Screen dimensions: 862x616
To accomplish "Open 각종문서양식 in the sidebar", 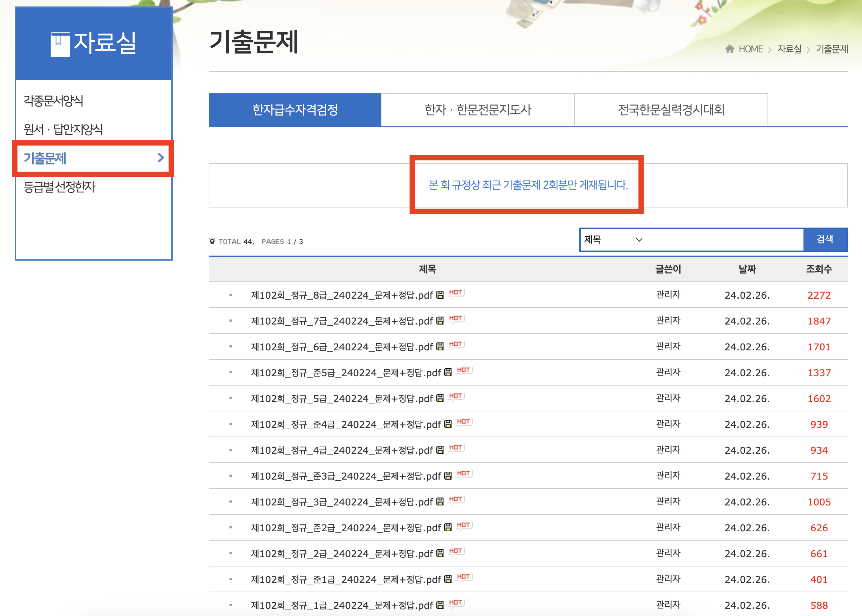I will 54,101.
